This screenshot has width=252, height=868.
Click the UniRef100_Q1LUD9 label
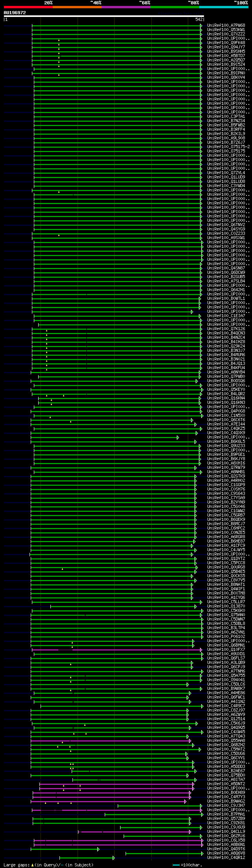[x=226, y=177]
